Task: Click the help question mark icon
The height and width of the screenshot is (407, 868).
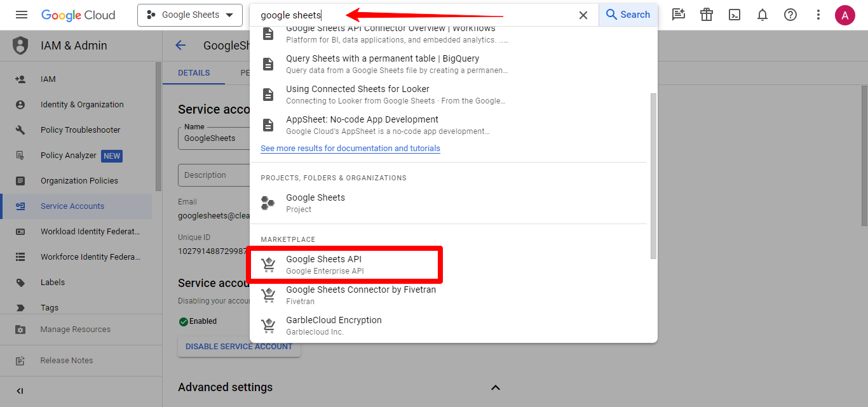Action: point(790,15)
